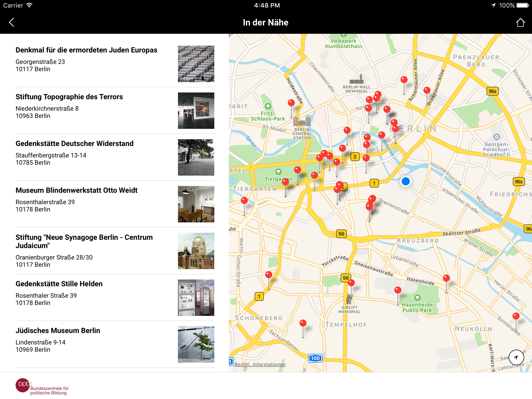
Task: Tap the Tiergarten park tree icon
Action: [x=278, y=171]
